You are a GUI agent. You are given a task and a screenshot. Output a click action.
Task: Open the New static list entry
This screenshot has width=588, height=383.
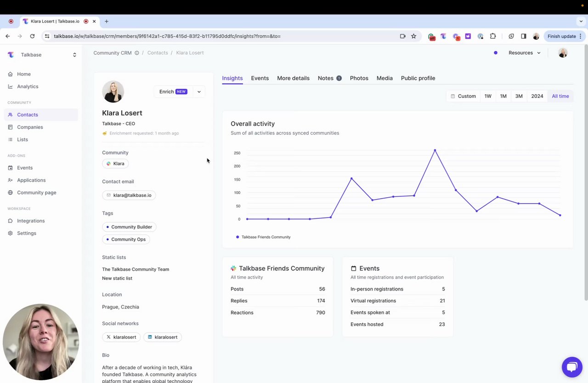pos(117,278)
